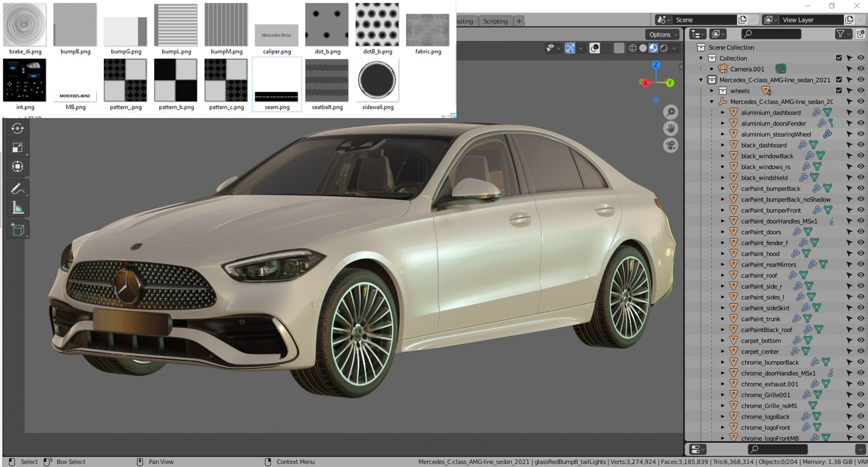
Task: Toggle visibility of carpet_center object
Action: coord(861,351)
